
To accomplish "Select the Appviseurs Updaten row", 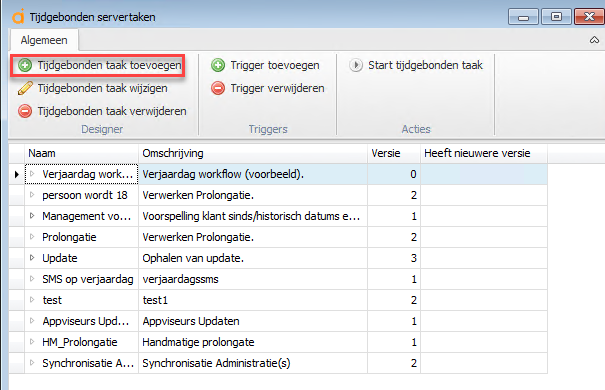I will coord(278,321).
